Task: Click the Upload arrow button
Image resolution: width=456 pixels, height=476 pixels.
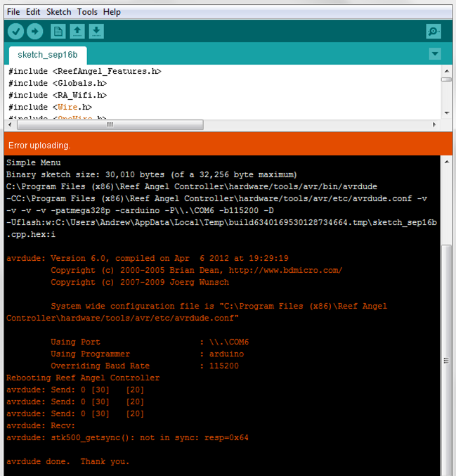Action: tap(35, 31)
